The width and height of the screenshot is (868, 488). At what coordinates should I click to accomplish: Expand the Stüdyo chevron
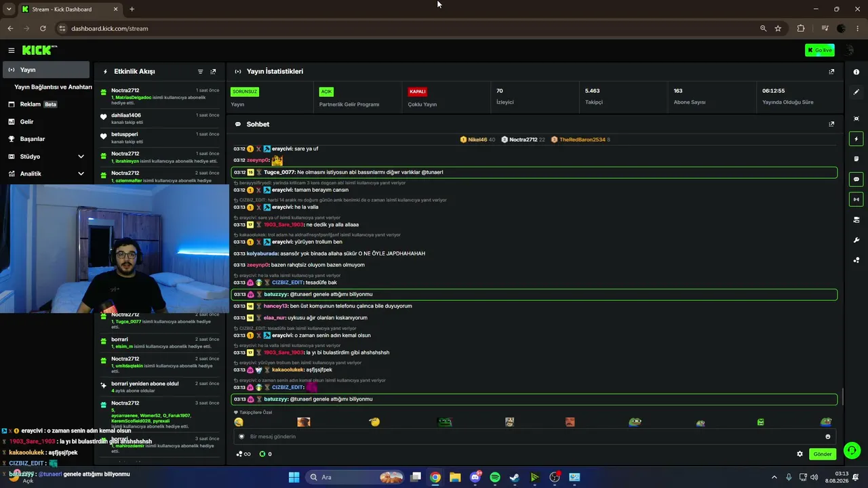pyautogui.click(x=81, y=157)
